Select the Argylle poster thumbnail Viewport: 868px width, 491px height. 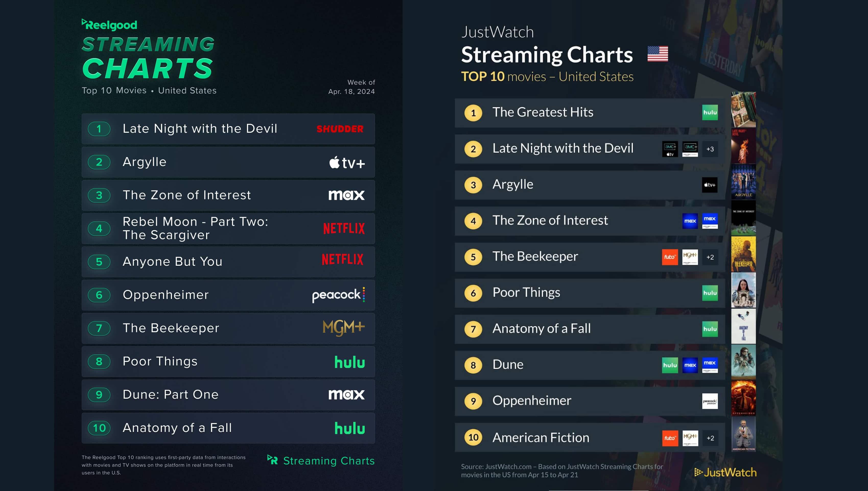coord(743,182)
